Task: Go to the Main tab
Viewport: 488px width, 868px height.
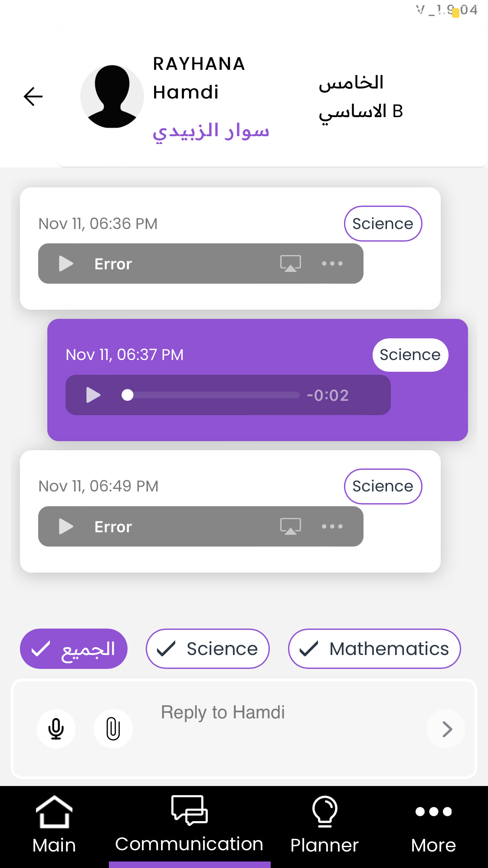Action: 54,824
